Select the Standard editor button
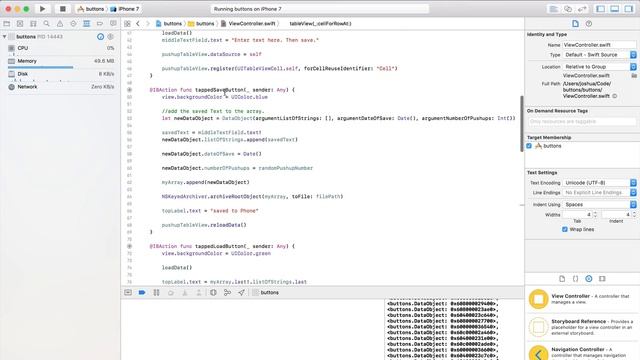This screenshot has height=360, width=640. [554, 9]
